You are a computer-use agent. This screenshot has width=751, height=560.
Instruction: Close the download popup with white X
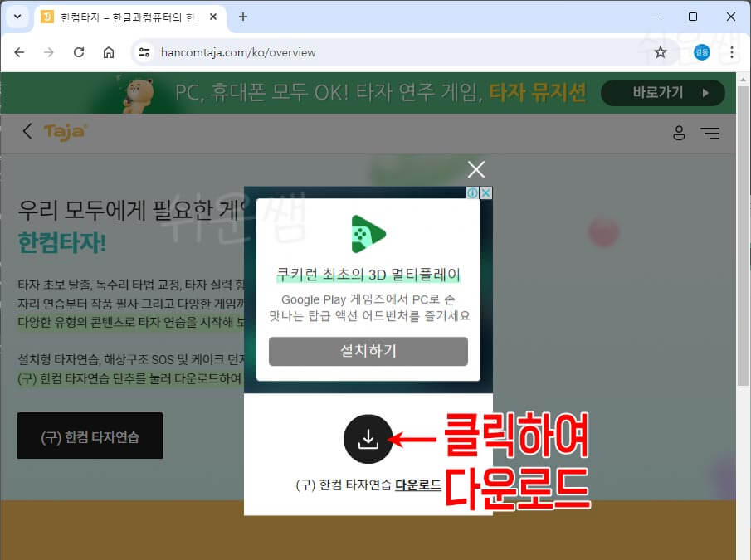pyautogui.click(x=476, y=169)
